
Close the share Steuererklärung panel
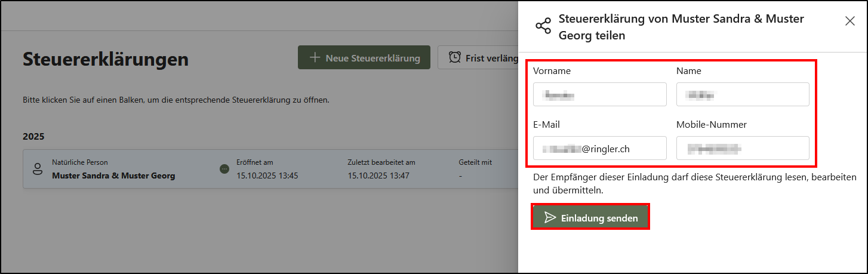850,21
